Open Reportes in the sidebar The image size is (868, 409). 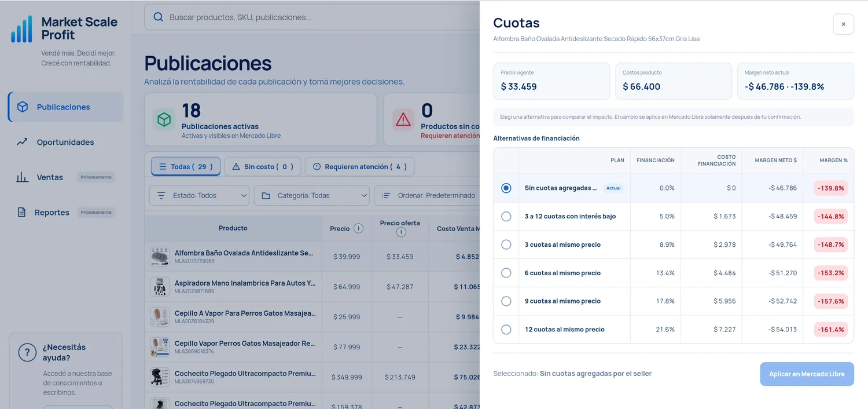[65, 213]
